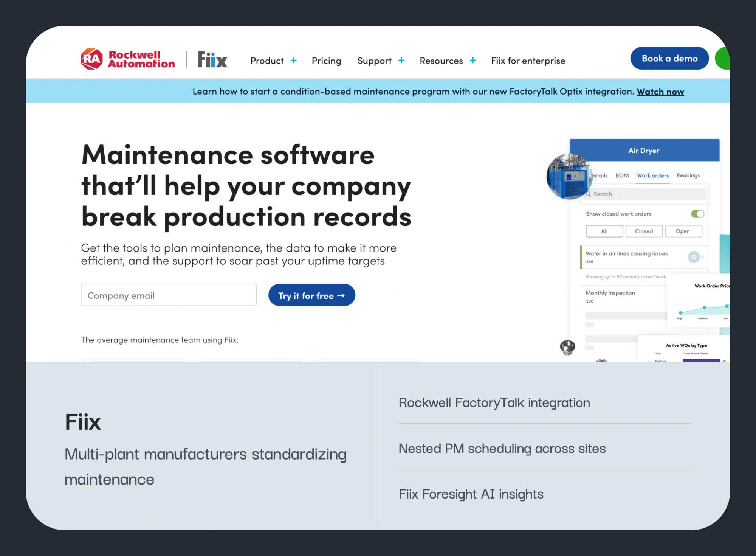Click the green circular button beside Book a demo
756x556 pixels.
coord(723,58)
